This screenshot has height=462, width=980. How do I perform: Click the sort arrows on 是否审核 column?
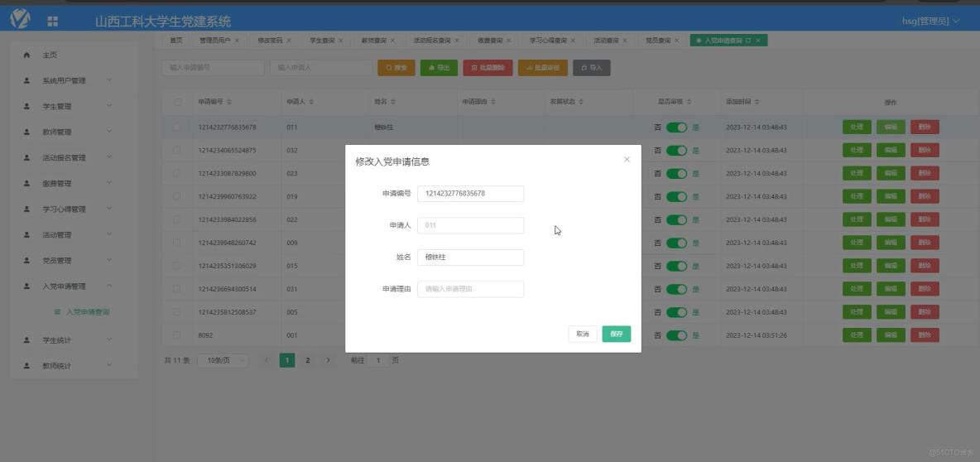(x=689, y=102)
